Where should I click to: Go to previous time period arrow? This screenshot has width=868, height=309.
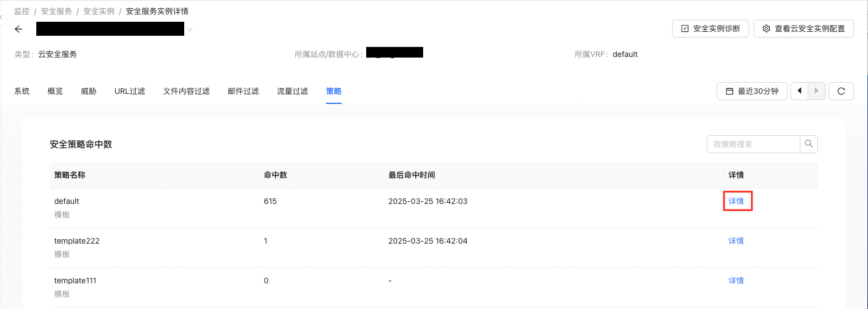[x=799, y=91]
